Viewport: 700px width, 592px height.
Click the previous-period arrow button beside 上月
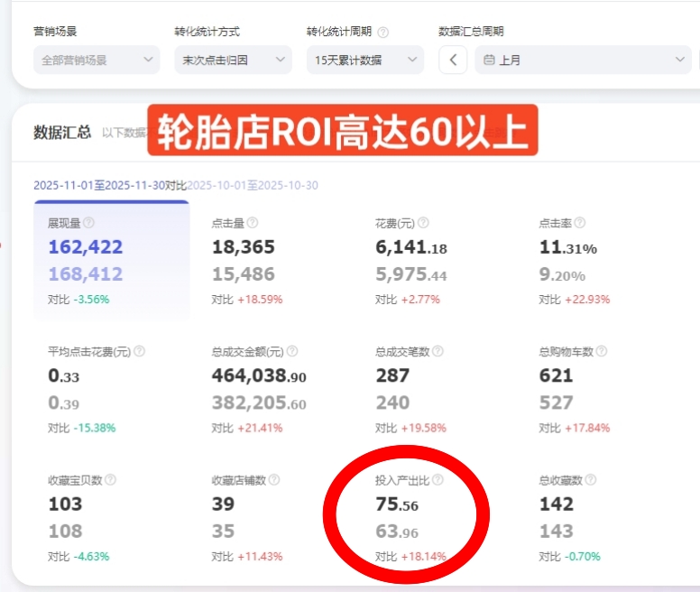[453, 60]
